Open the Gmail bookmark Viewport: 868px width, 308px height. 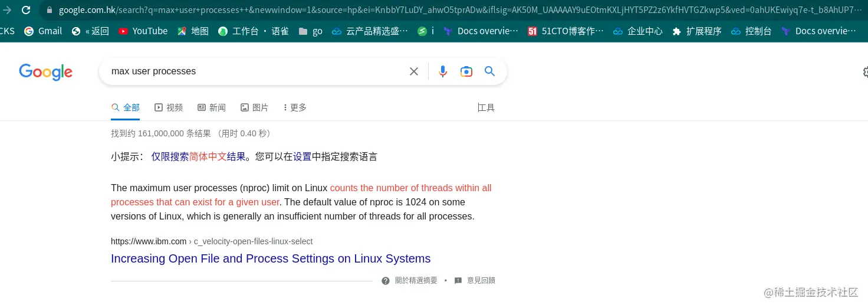point(42,31)
